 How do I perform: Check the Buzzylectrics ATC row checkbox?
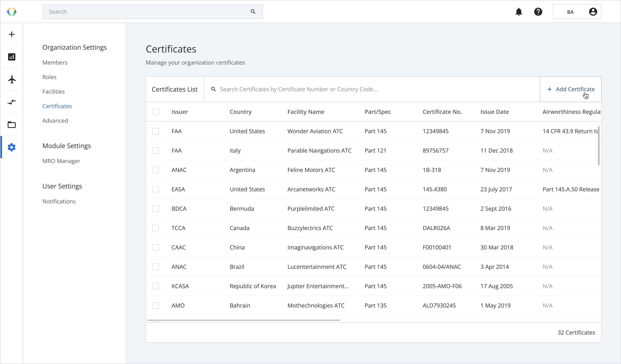[155, 228]
